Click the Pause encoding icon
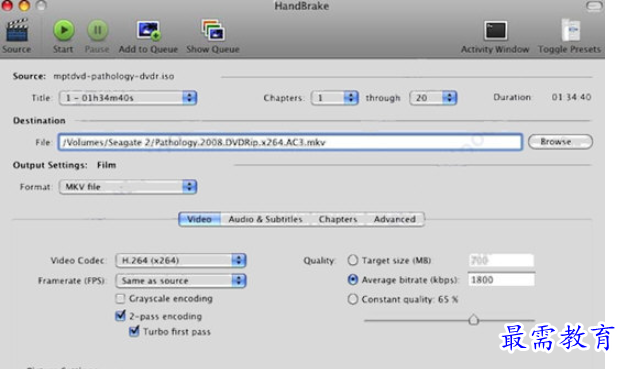Image resolution: width=623 pixels, height=369 pixels. (x=97, y=30)
